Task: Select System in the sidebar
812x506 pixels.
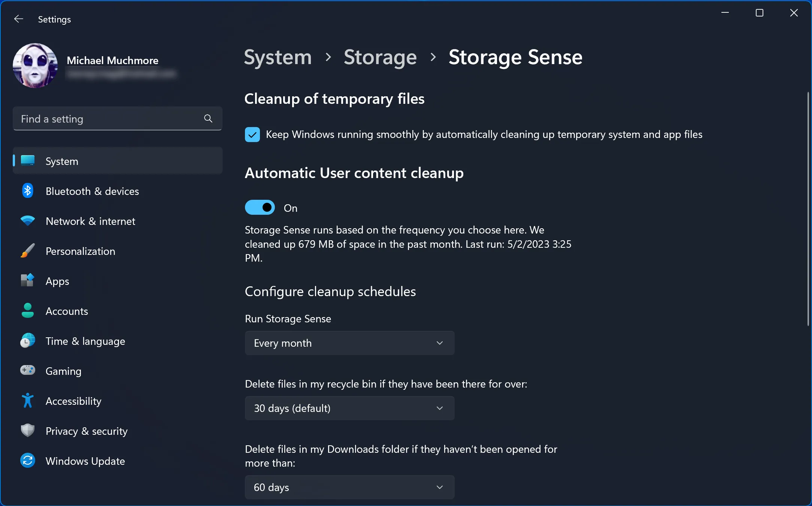Action: (x=118, y=161)
